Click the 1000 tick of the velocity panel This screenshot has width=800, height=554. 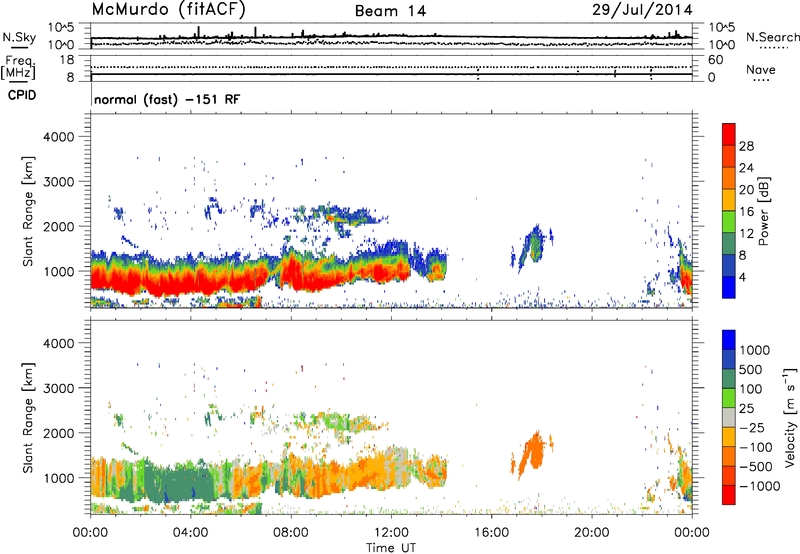point(58,478)
